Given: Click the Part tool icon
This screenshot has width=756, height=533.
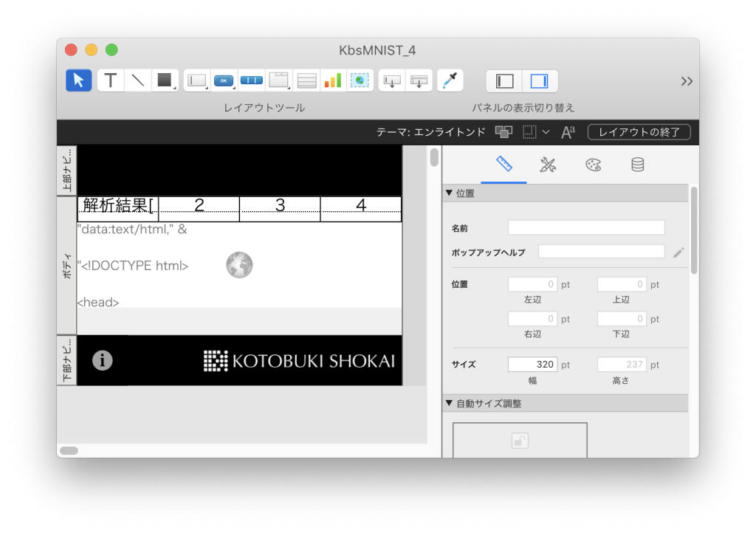Looking at the screenshot, I should coord(419,80).
